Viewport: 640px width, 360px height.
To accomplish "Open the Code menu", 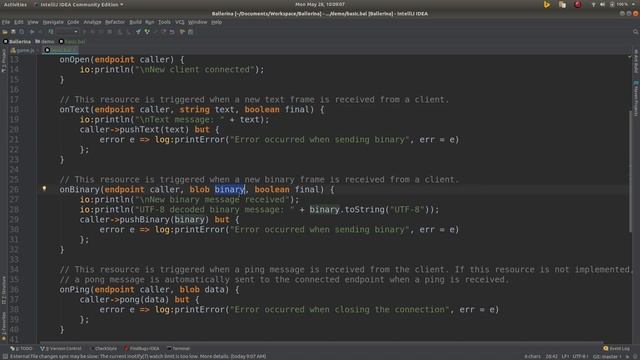I will pos(73,22).
